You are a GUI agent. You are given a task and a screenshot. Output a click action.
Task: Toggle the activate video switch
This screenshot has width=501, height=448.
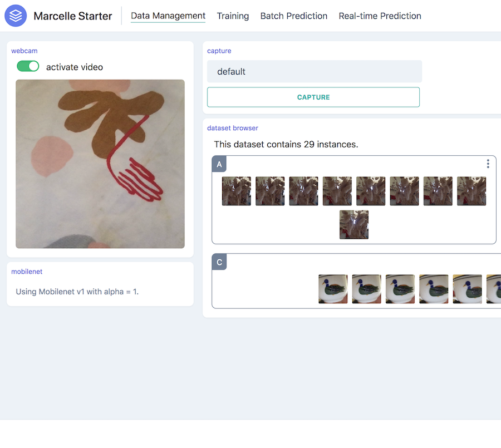pos(28,66)
